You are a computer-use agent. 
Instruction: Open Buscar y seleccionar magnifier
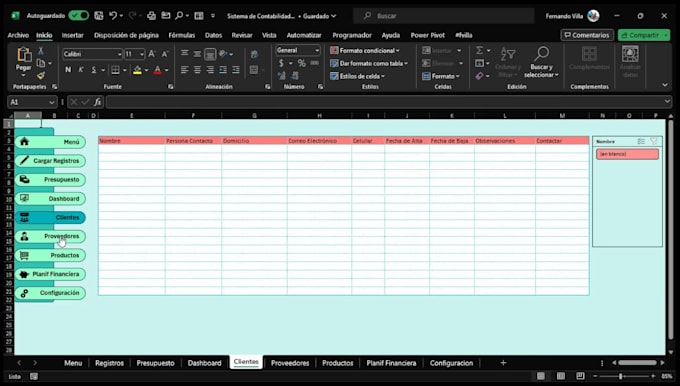click(541, 62)
